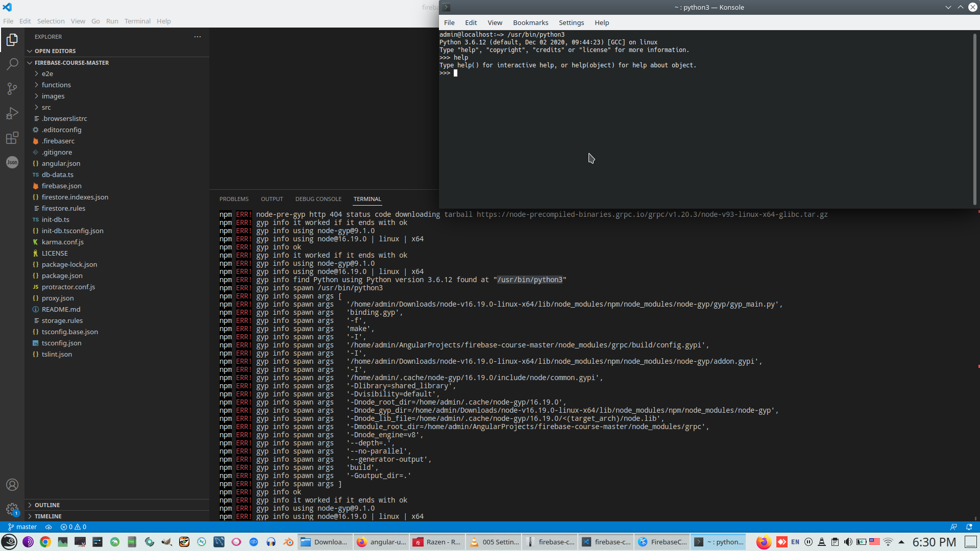Click the errors and warnings status item

point(73,527)
